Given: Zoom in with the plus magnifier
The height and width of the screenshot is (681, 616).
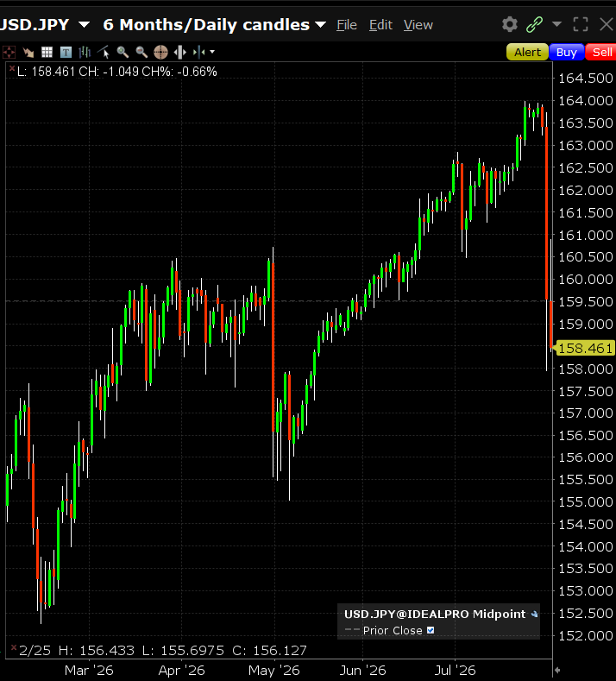Looking at the screenshot, I should pos(123,52).
